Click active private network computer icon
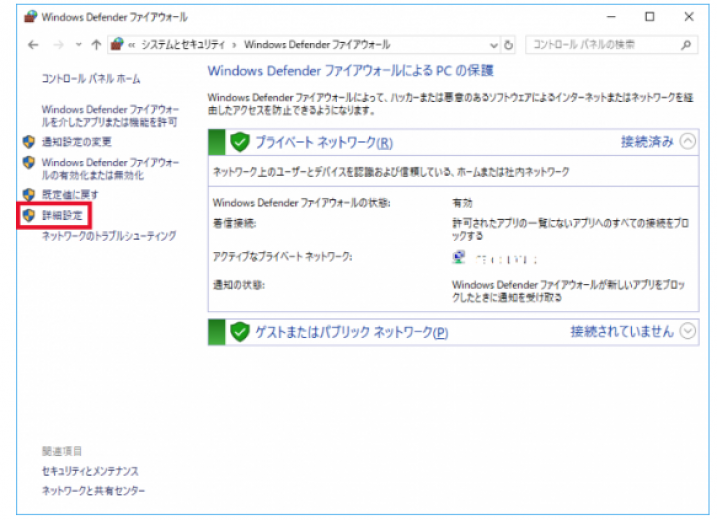The width and height of the screenshot is (717, 520). [x=459, y=257]
